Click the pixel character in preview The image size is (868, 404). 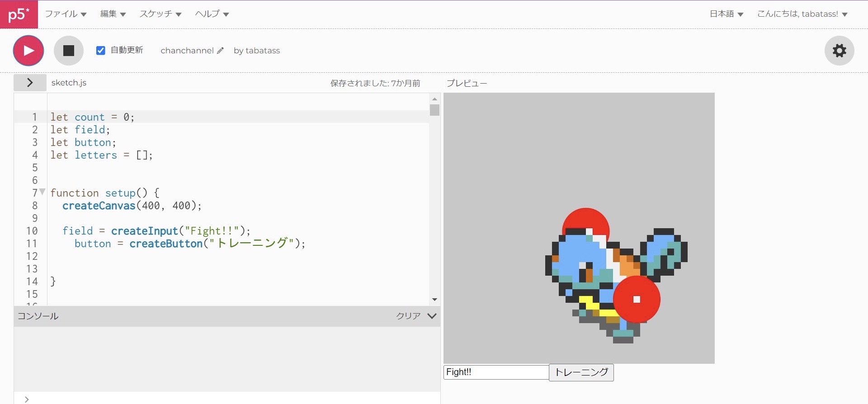pos(616,286)
